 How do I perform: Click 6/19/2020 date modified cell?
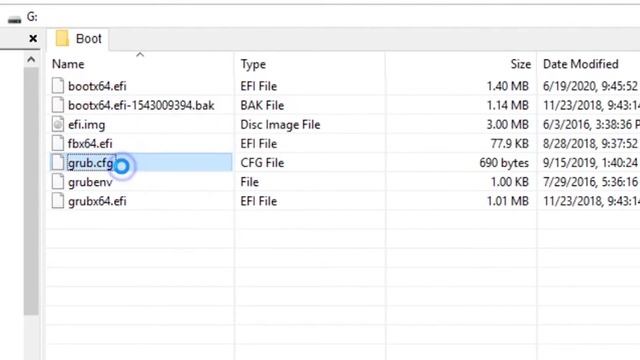point(591,86)
